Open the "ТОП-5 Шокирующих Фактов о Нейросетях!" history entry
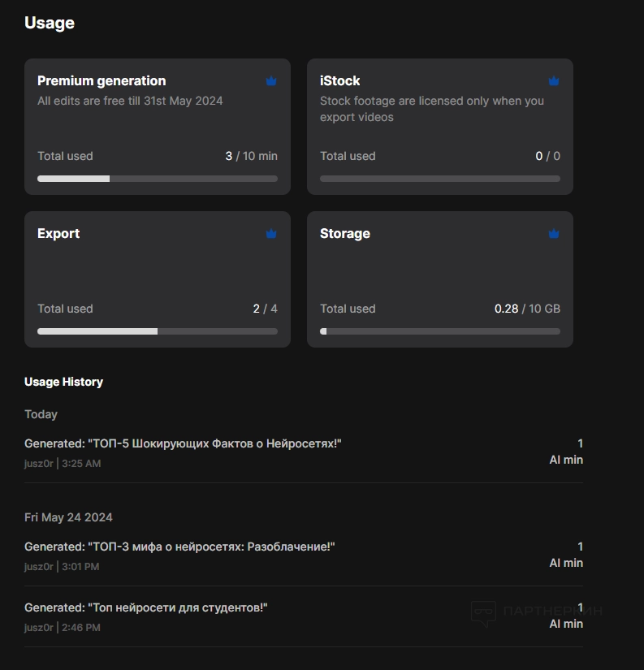 pos(183,443)
